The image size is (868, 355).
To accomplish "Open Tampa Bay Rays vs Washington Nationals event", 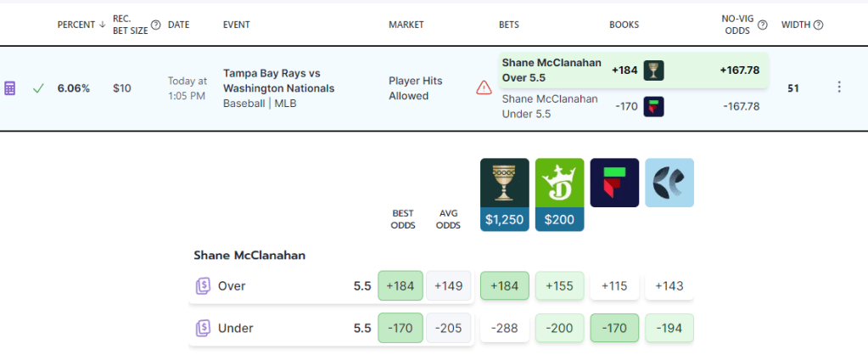I will (x=278, y=81).
